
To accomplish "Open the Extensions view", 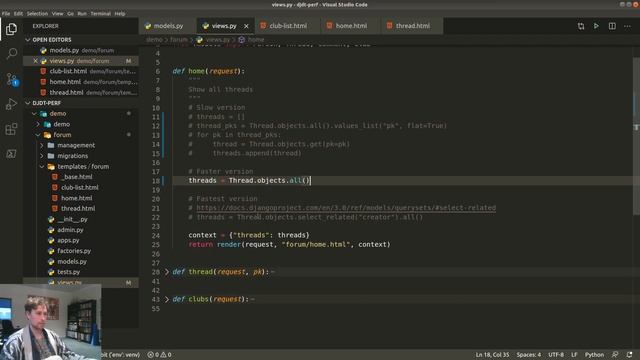I will click(11, 129).
